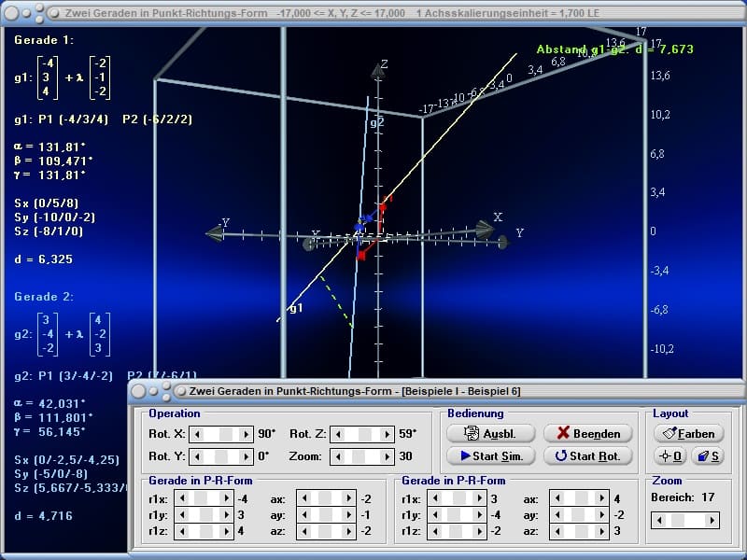Decrease Zoom with left arrow
The image size is (747, 560).
tap(338, 456)
